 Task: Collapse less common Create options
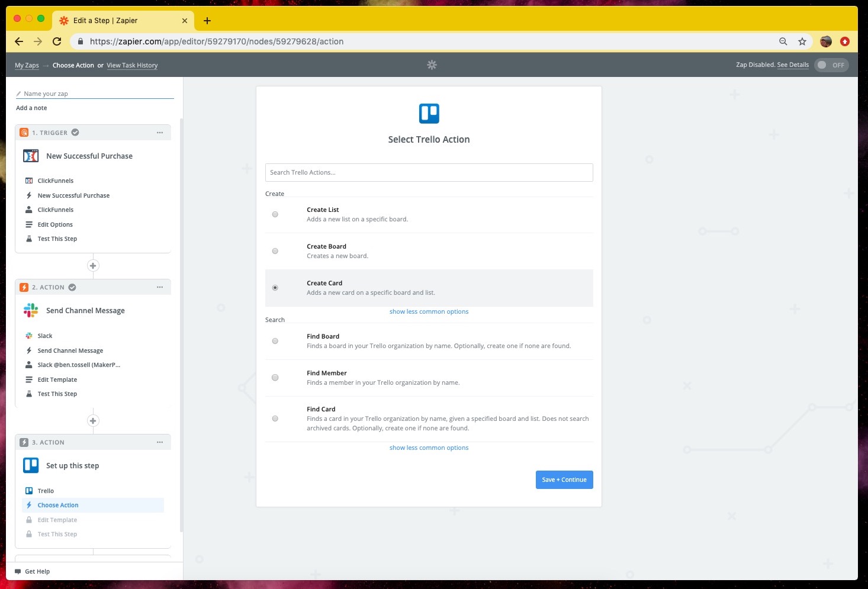[x=429, y=311]
